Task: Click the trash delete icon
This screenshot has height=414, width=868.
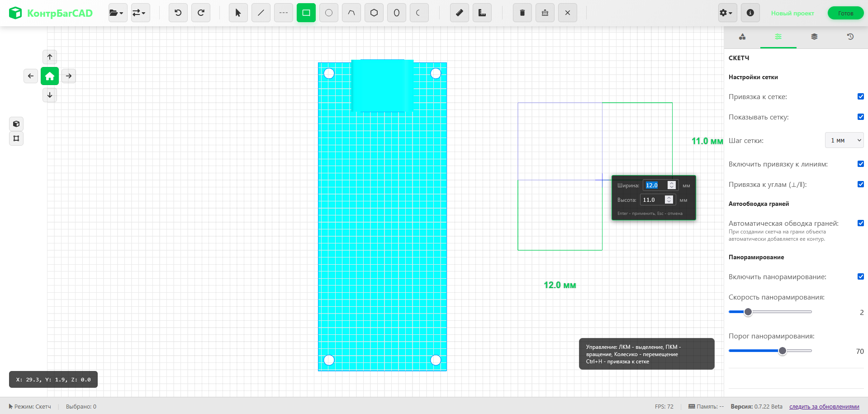Action: 522,13
